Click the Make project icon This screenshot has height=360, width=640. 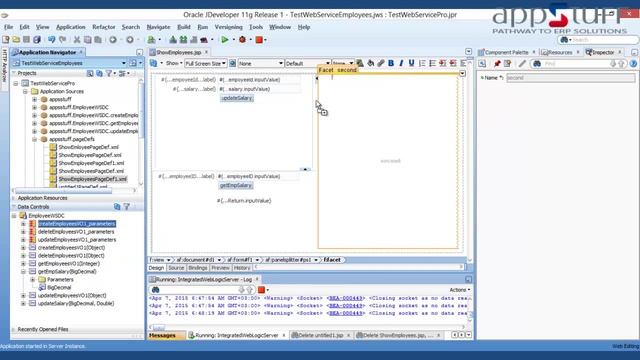pyautogui.click(x=173, y=40)
